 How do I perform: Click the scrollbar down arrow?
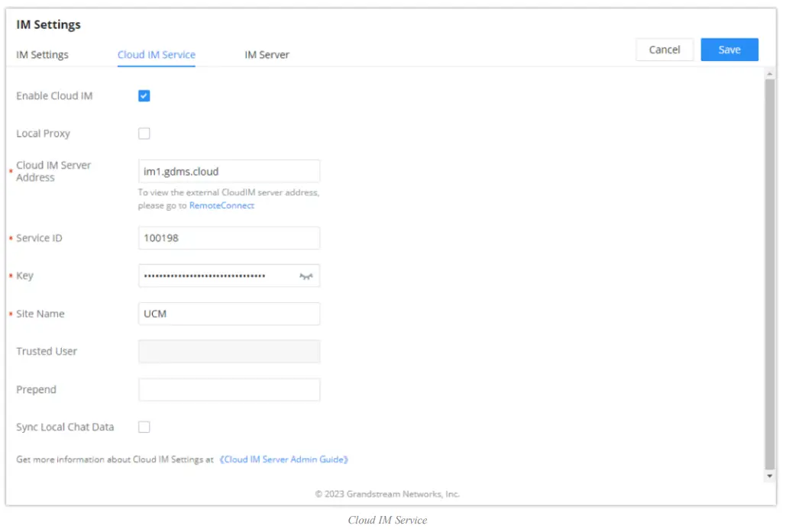point(770,476)
